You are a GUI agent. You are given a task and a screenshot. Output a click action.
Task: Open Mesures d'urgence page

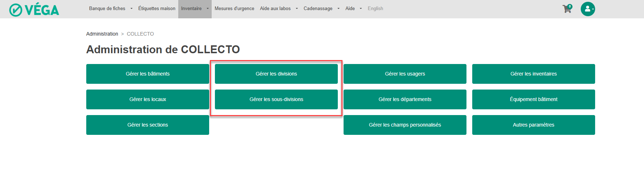tap(234, 9)
